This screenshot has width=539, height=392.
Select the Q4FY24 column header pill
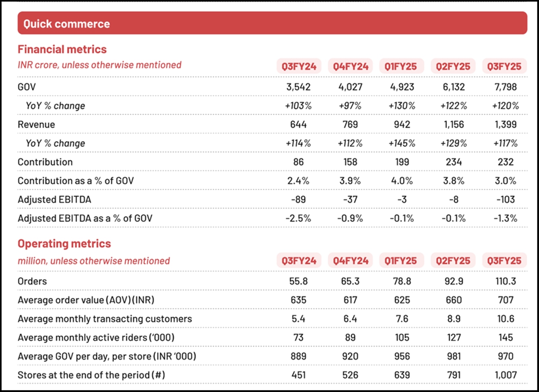point(350,66)
